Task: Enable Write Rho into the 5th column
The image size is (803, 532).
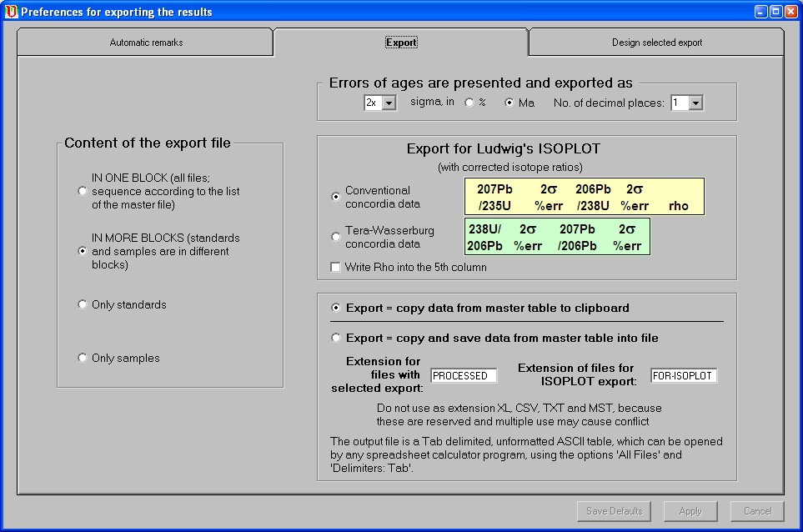Action: [x=335, y=267]
